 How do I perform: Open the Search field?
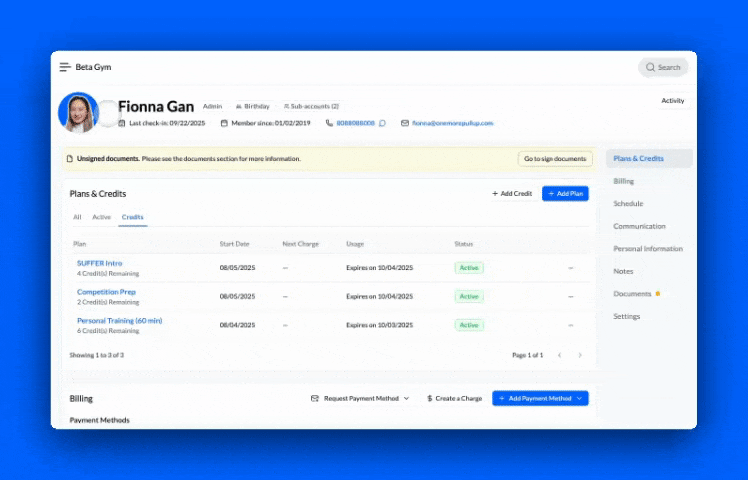(x=663, y=67)
